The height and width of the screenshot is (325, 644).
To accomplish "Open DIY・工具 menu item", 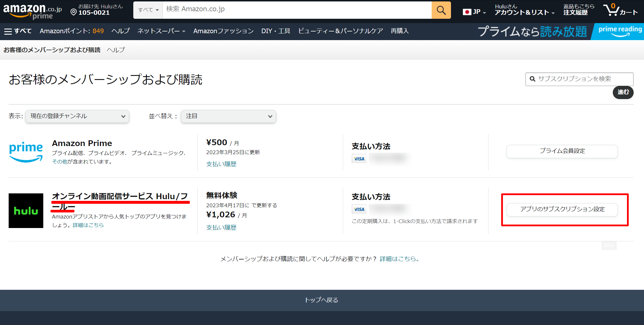I will pos(276,31).
